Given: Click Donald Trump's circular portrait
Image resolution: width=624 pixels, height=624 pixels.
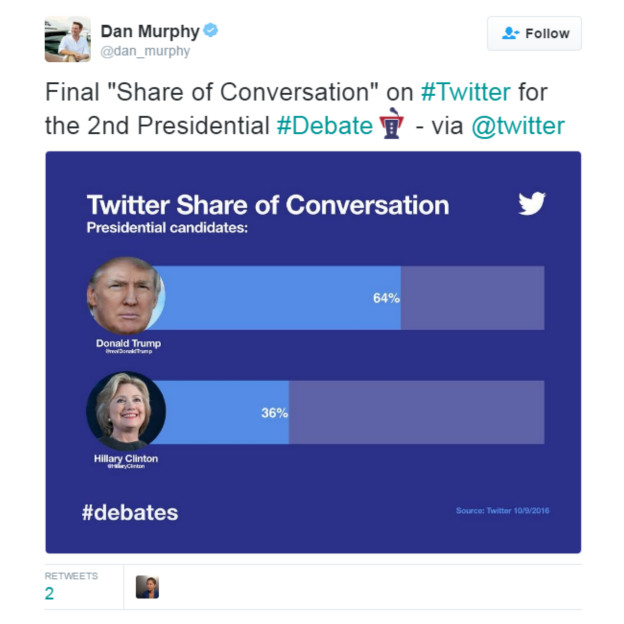Looking at the screenshot, I should tap(126, 296).
